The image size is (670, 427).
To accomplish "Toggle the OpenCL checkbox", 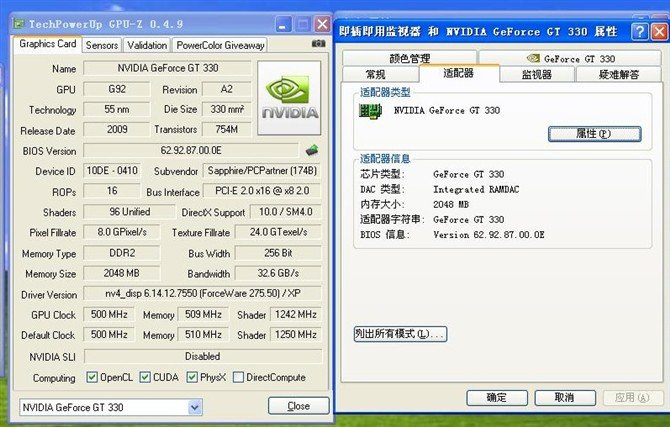I will click(92, 377).
